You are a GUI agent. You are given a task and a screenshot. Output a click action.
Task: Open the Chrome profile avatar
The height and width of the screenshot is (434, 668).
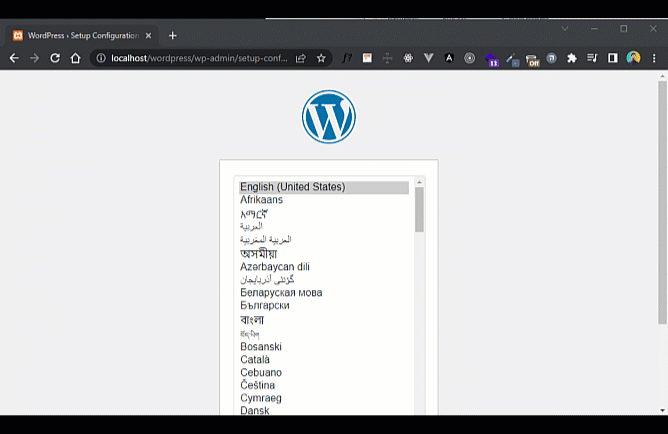pyautogui.click(x=633, y=57)
